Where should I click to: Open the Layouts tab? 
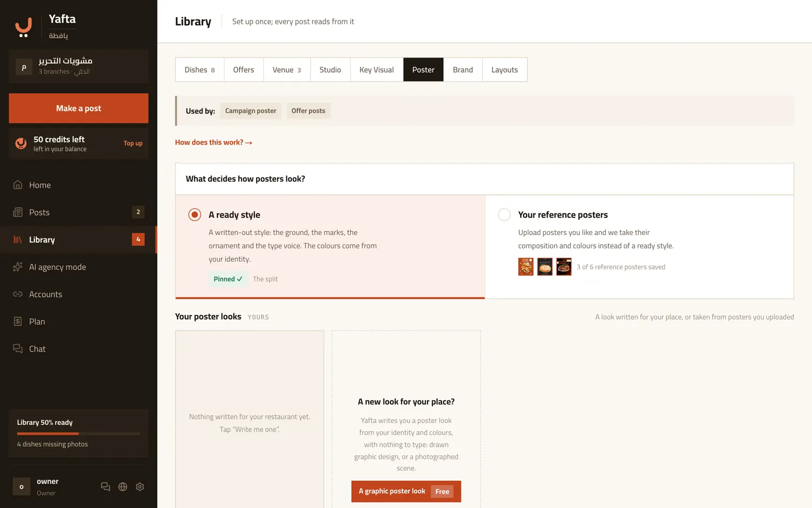pyautogui.click(x=505, y=70)
